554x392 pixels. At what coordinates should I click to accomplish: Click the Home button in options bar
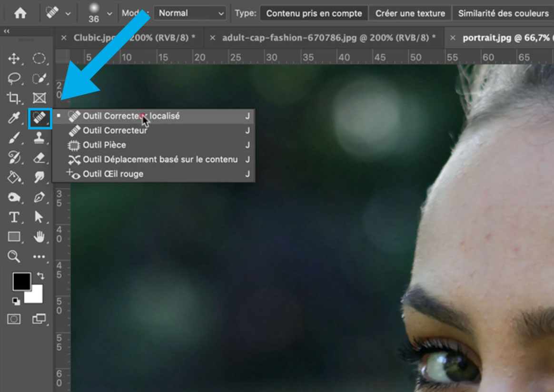(20, 13)
